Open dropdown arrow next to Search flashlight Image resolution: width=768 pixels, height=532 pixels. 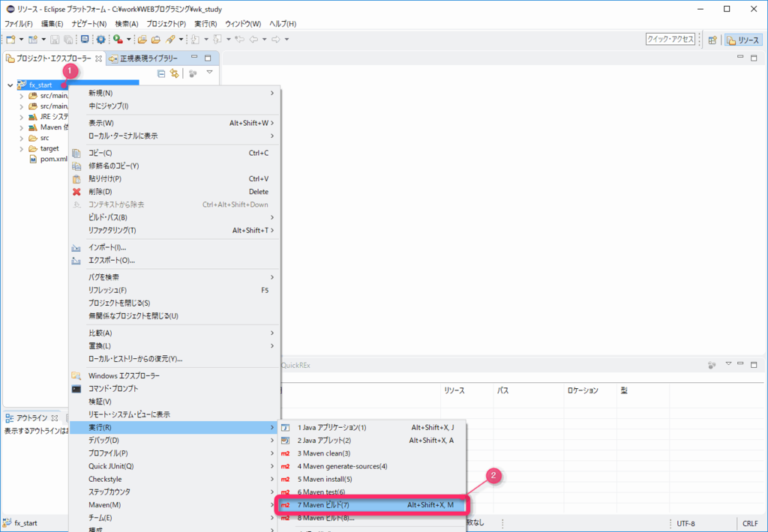(181, 39)
